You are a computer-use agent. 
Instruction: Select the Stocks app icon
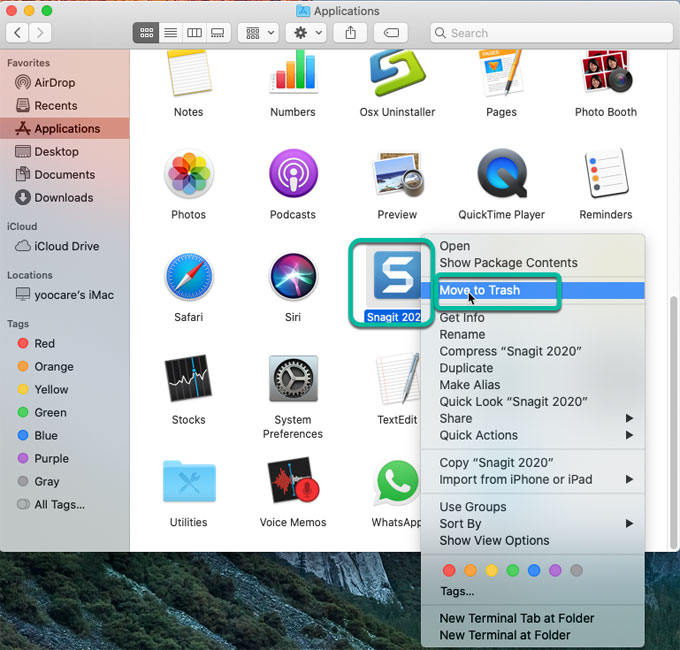pyautogui.click(x=188, y=378)
